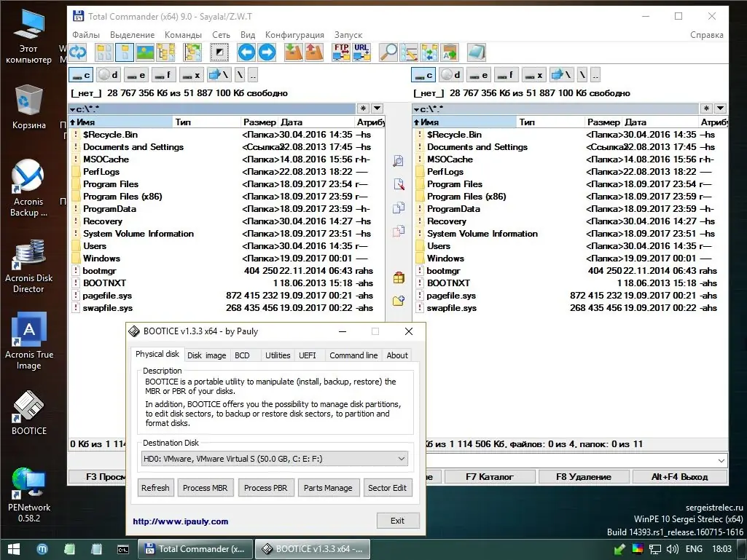Click Exit button in BOOTICE
Viewport: 747px width, 560px height.
(398, 521)
